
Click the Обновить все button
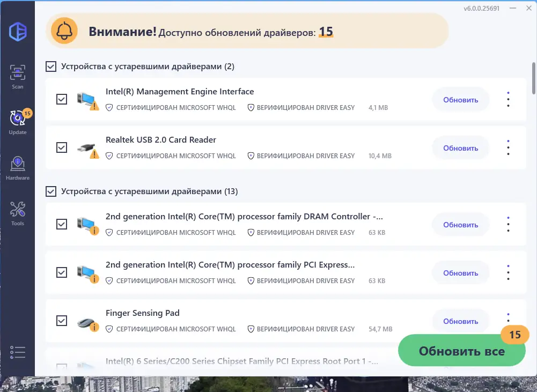click(x=461, y=351)
